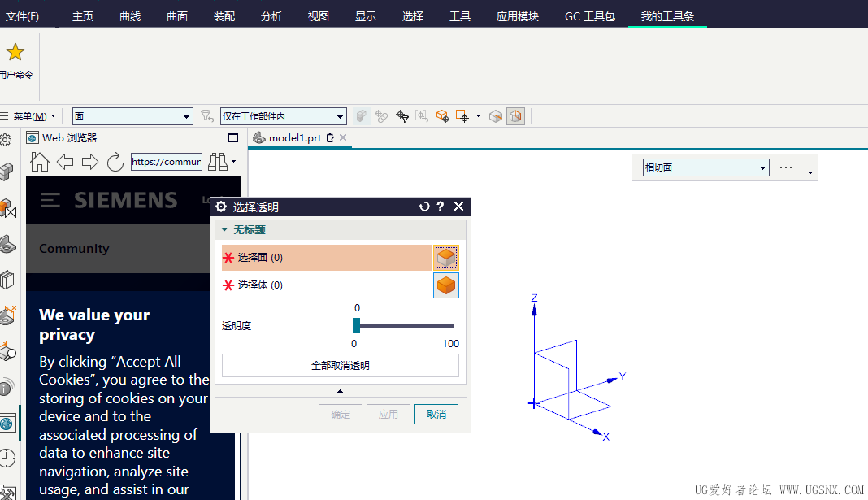Click the select body cube icon

(445, 285)
